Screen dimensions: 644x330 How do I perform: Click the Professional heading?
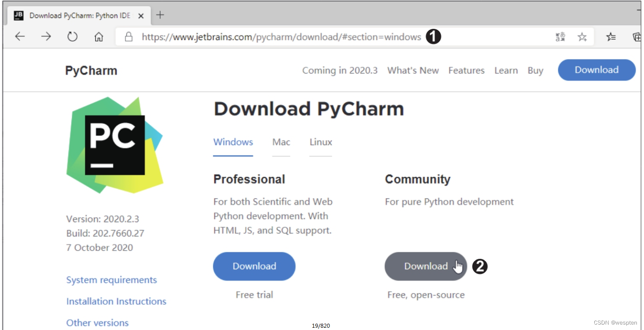click(x=249, y=179)
